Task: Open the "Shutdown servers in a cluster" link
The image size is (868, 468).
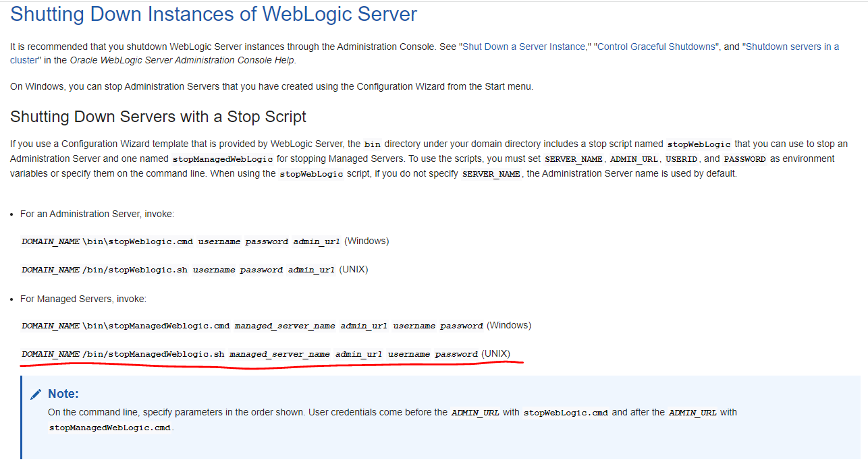Action: tap(792, 47)
